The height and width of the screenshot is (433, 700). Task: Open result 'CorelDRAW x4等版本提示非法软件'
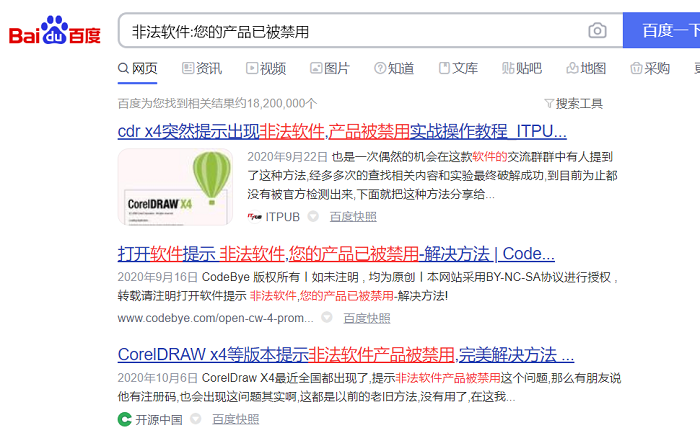pyautogui.click(x=346, y=355)
